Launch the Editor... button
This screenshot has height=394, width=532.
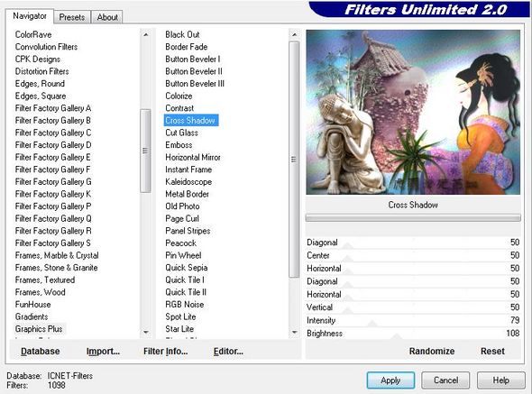pos(228,352)
